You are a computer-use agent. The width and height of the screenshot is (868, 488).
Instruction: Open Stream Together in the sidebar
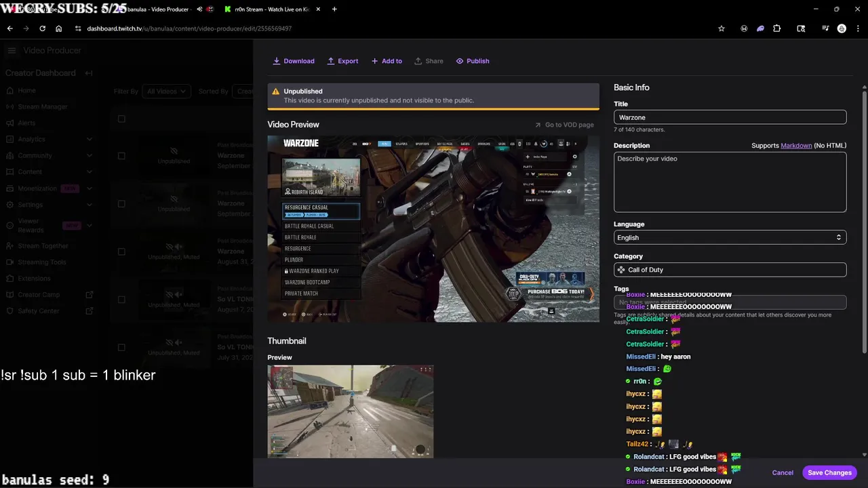[x=43, y=246]
